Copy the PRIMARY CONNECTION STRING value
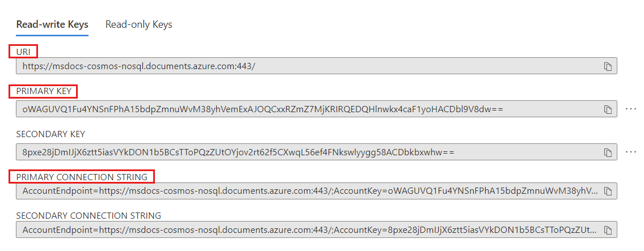This screenshot has width=644, height=251. [x=608, y=192]
